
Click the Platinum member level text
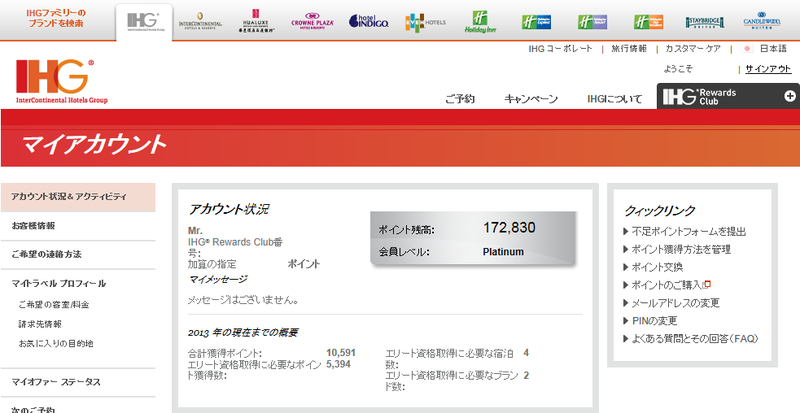[503, 252]
